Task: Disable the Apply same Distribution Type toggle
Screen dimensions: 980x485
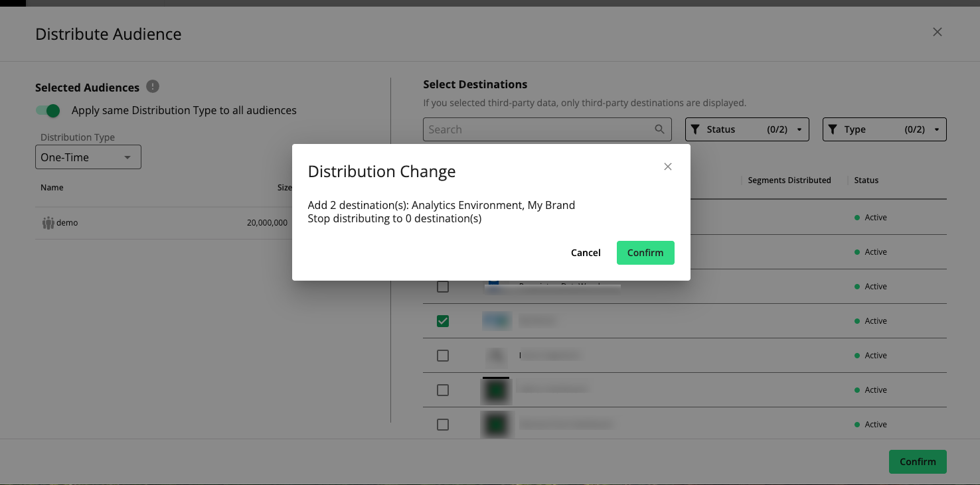Action: 47,110
